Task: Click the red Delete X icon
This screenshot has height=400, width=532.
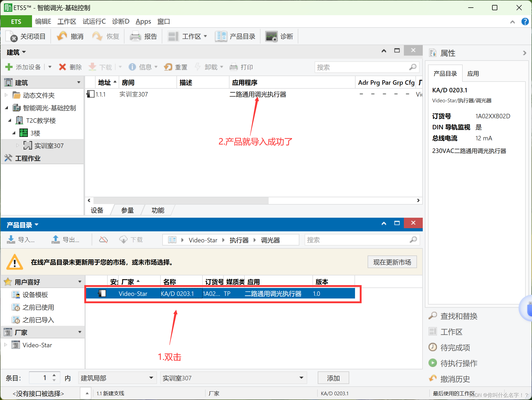Action: point(62,67)
